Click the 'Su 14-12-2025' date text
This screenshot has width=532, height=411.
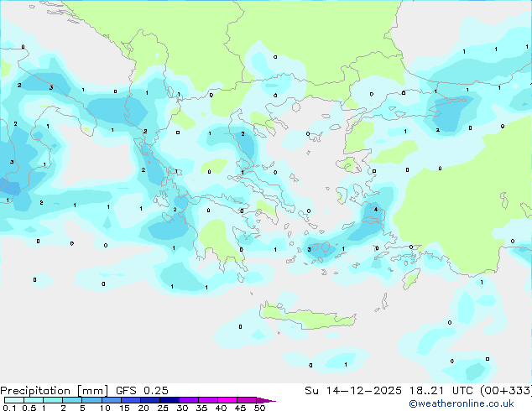click(x=353, y=391)
